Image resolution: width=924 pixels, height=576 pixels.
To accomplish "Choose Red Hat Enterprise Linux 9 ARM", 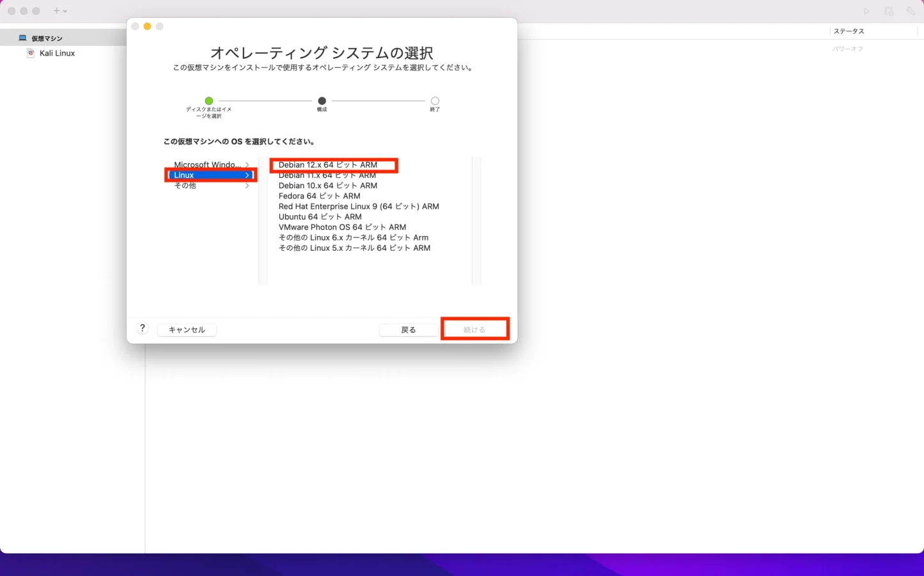I will click(x=359, y=206).
